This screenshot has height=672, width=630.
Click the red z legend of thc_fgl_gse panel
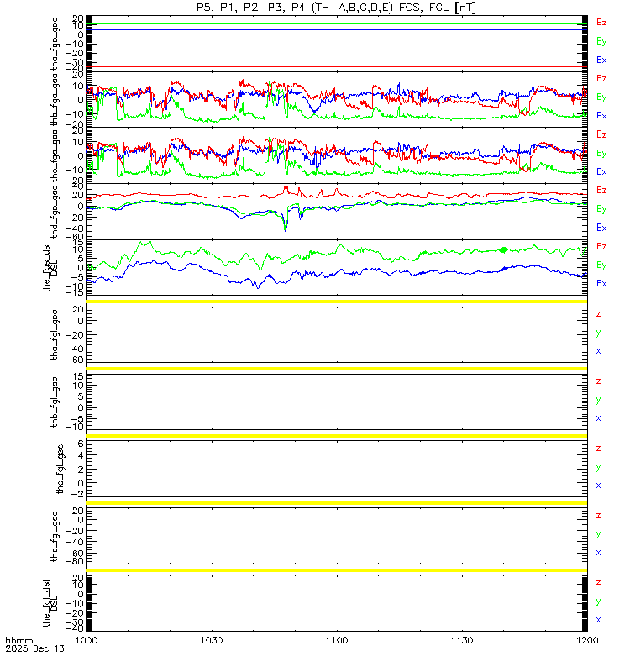[598, 449]
